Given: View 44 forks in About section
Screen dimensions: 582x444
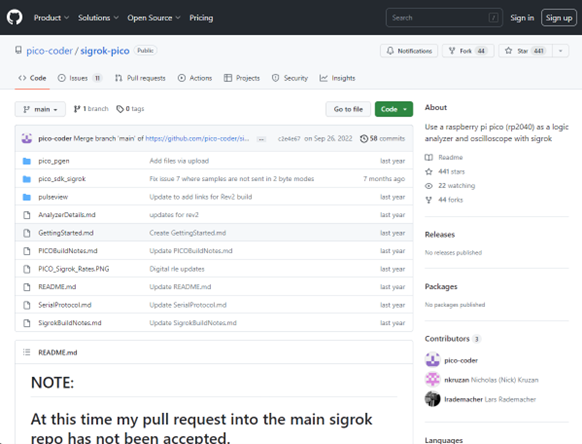Looking at the screenshot, I should (444, 200).
